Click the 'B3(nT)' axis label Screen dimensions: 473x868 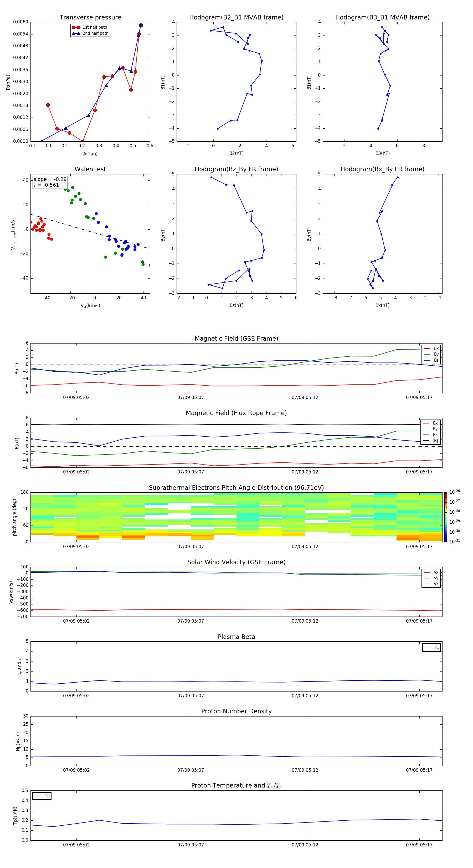coord(382,153)
